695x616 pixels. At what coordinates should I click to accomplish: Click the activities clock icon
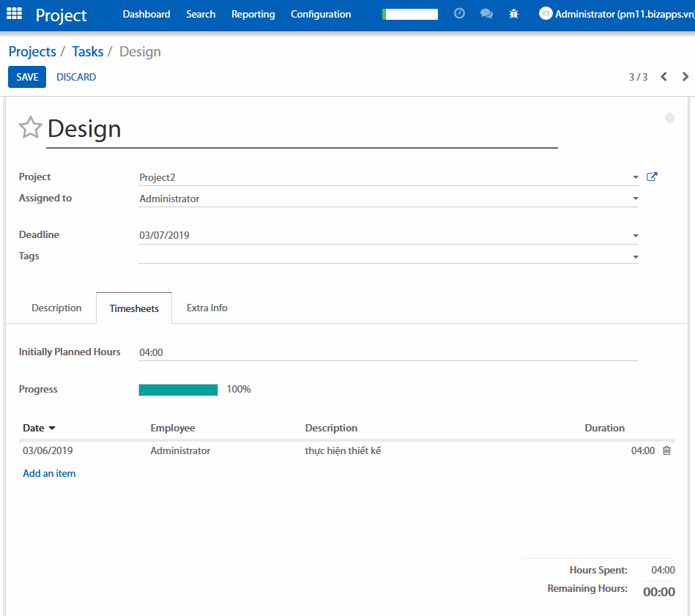pyautogui.click(x=459, y=14)
